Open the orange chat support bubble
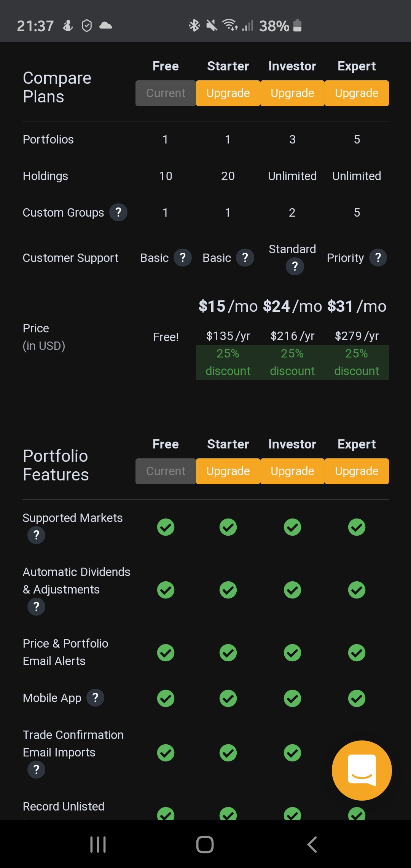The width and height of the screenshot is (411, 868). click(x=362, y=770)
